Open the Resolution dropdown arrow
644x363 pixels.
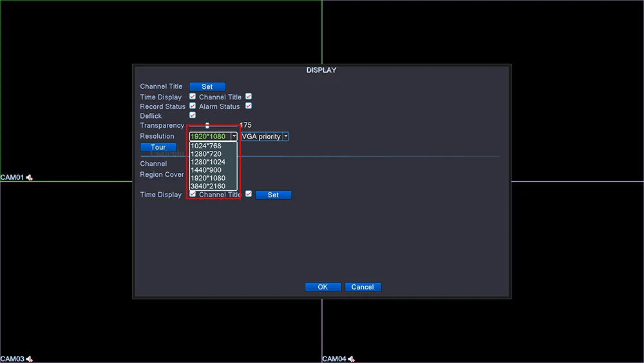[234, 136]
